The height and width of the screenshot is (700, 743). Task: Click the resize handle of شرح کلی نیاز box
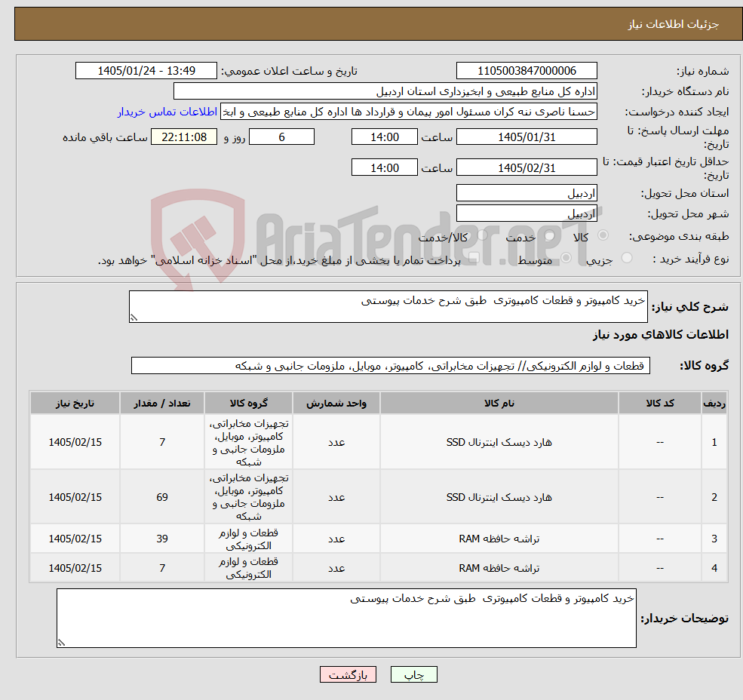point(134,318)
